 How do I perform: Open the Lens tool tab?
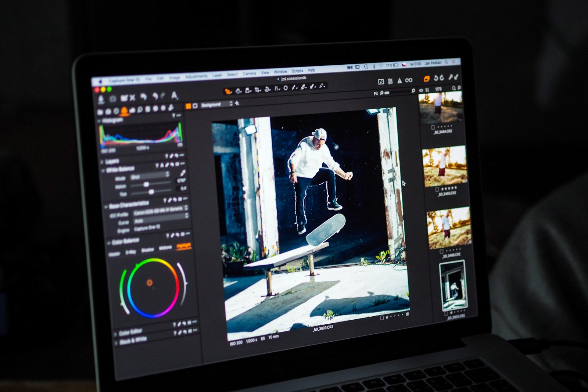(116, 111)
